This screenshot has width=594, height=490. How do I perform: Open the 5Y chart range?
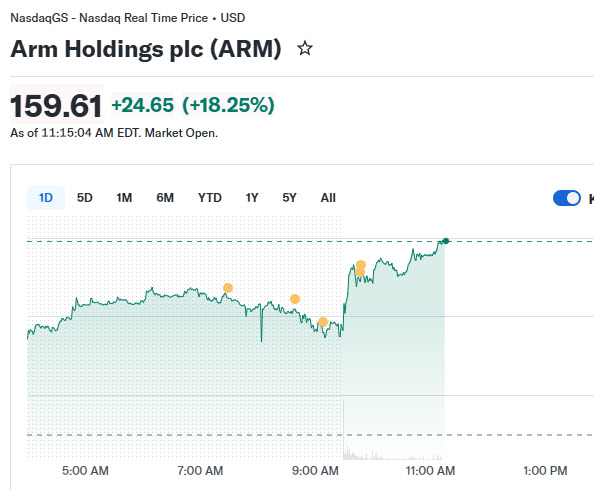[289, 198]
